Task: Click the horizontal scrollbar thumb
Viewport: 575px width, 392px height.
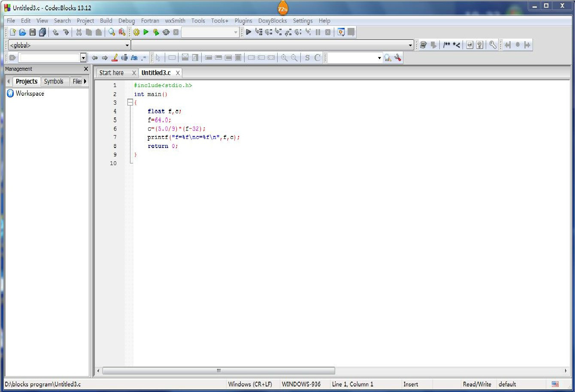Action: (x=219, y=371)
